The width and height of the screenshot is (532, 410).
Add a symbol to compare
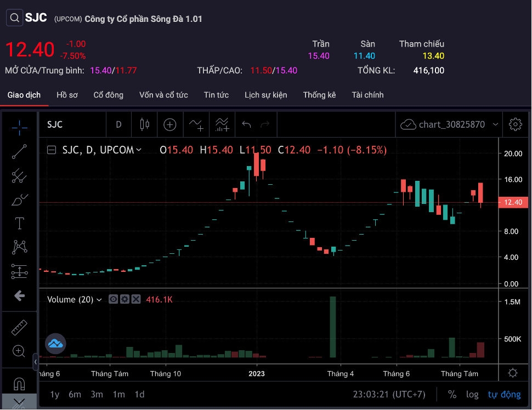[x=169, y=124]
